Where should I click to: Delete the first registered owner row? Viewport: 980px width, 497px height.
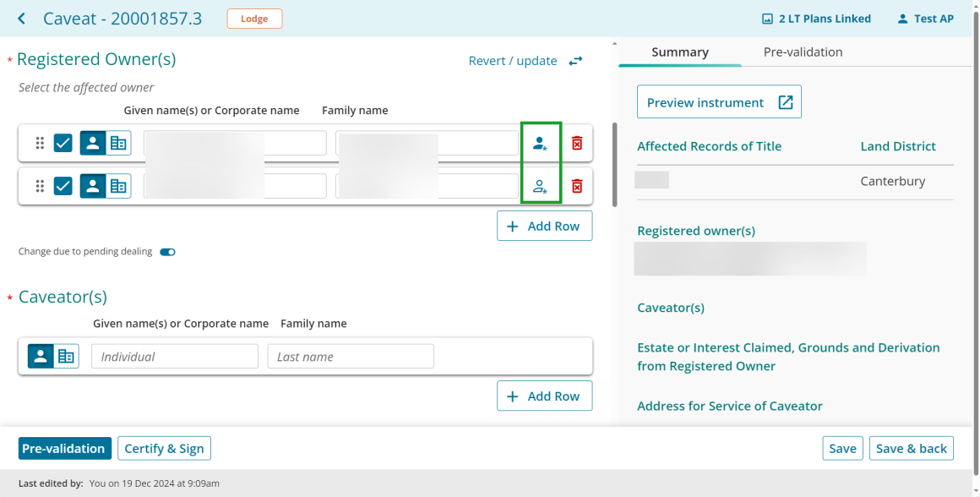(577, 143)
